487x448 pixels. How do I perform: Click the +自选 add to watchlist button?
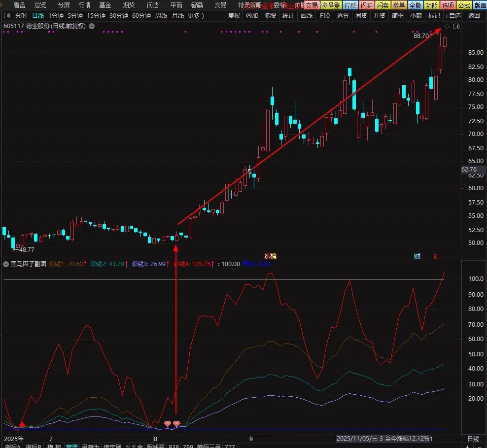(x=453, y=16)
